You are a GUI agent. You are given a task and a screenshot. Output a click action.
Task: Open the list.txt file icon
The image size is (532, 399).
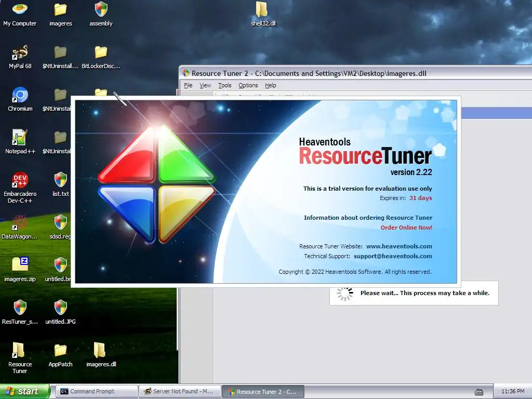(x=60, y=184)
